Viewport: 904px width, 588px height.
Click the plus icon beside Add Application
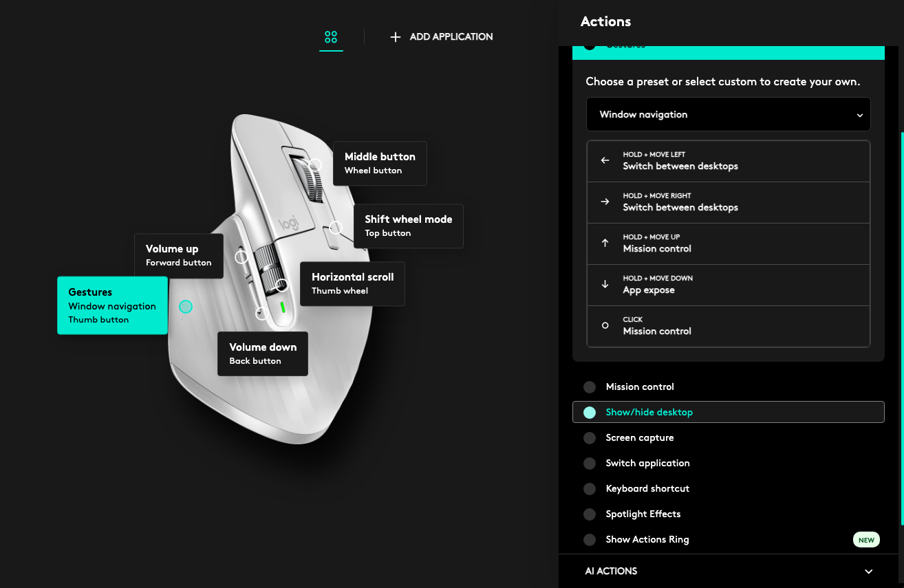coord(396,37)
